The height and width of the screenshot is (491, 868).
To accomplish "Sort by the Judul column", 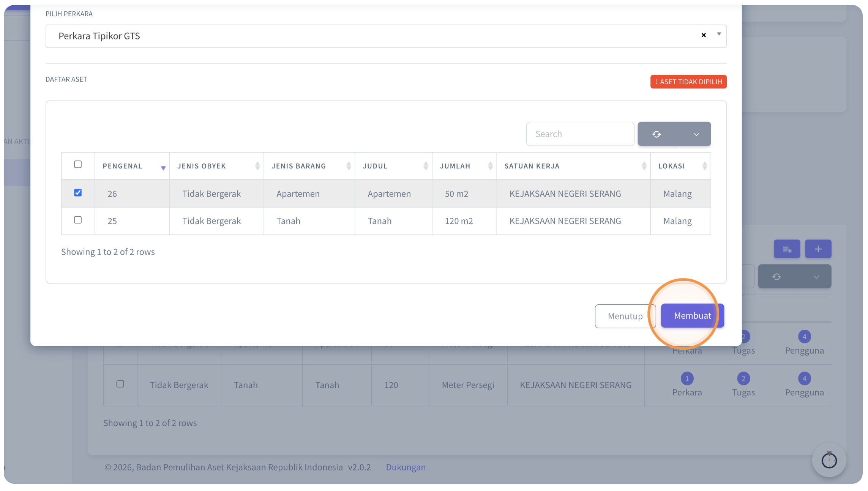I will coord(393,166).
